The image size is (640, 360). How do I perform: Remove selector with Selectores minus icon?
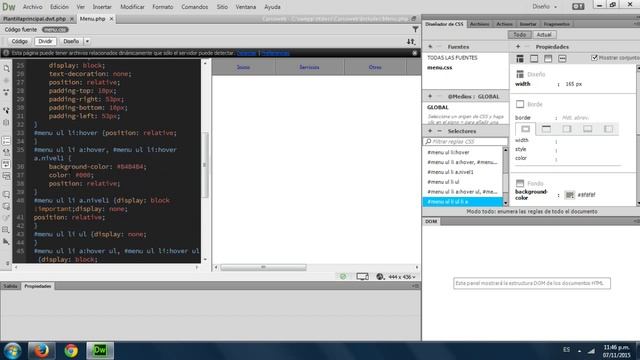440,131
